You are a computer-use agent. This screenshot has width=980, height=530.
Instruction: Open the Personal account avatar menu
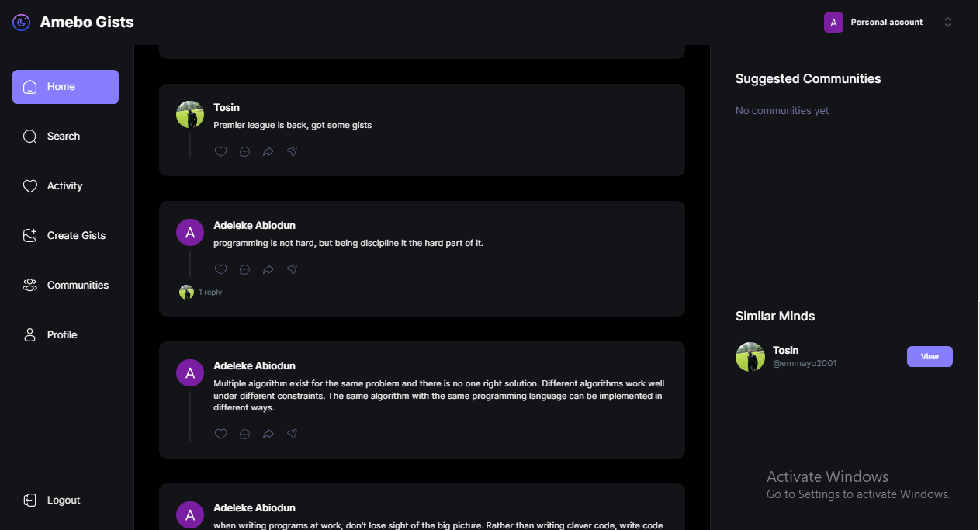833,23
